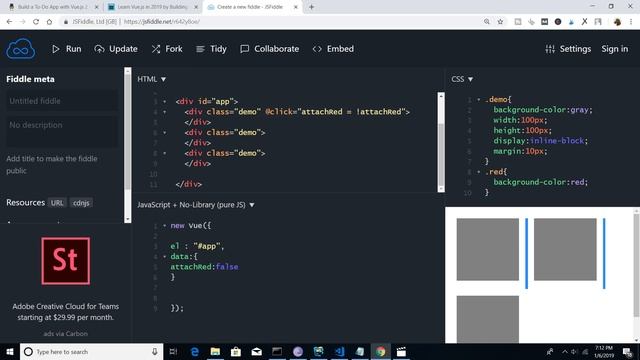Open the CSS panel dropdown

pyautogui.click(x=462, y=79)
